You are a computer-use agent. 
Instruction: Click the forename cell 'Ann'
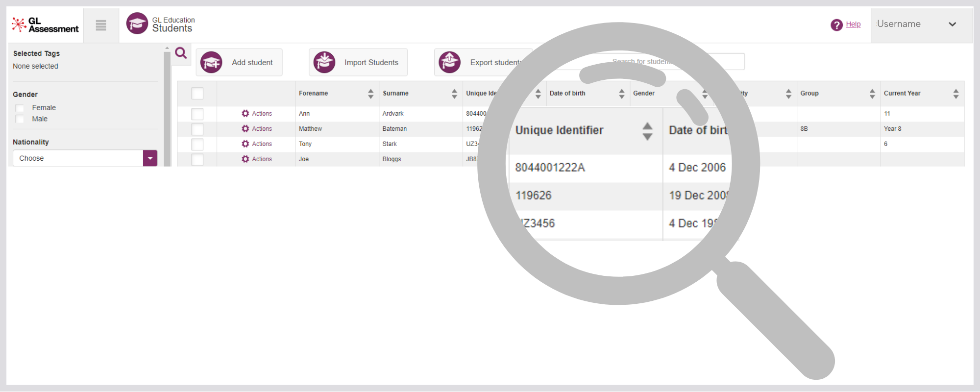click(304, 114)
